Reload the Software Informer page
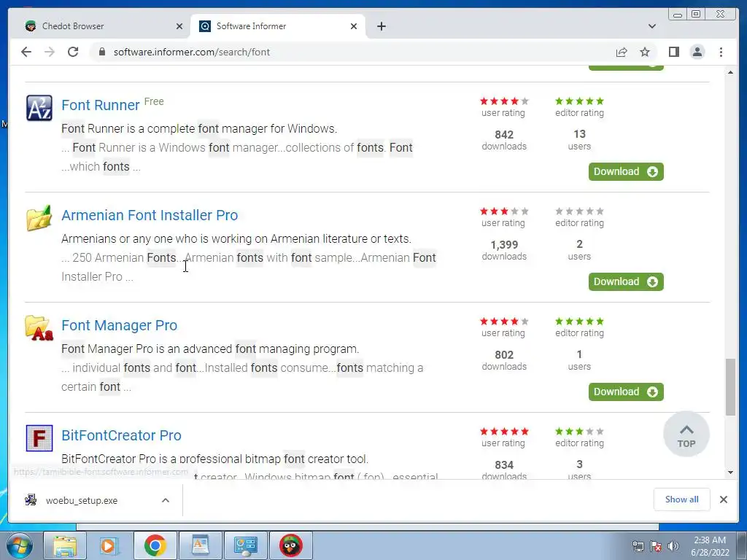Viewport: 747px width, 560px height. [x=73, y=52]
